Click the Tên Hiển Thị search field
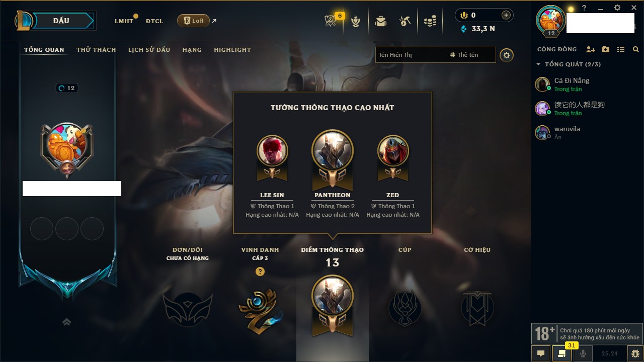The height and width of the screenshot is (362, 644). click(x=410, y=55)
